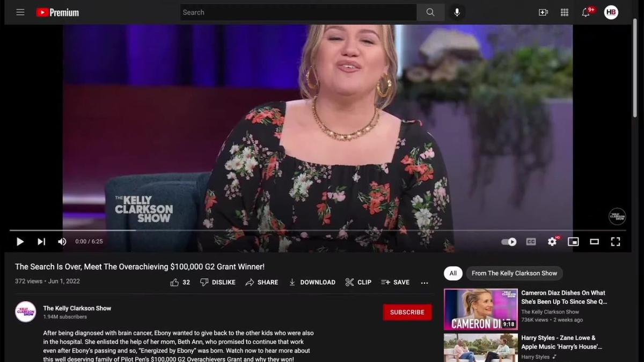
Task: Click the video description paragraph
Action: (179, 346)
